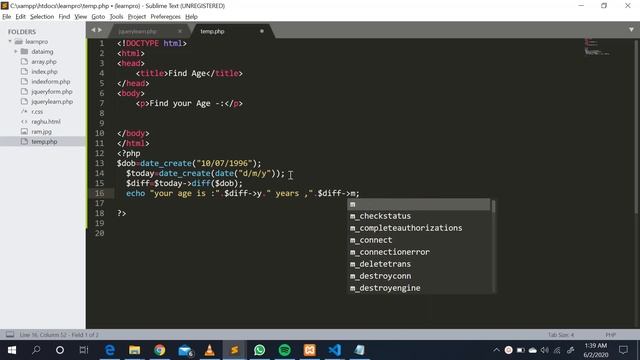
Task: Close the jquerylearn.php tab
Action: (180, 31)
